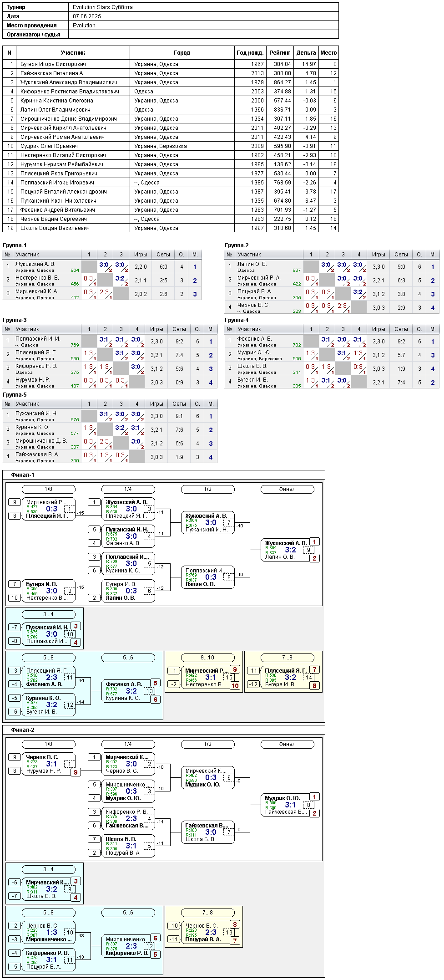Click the Сеты column header in Группа-2

coord(401,255)
